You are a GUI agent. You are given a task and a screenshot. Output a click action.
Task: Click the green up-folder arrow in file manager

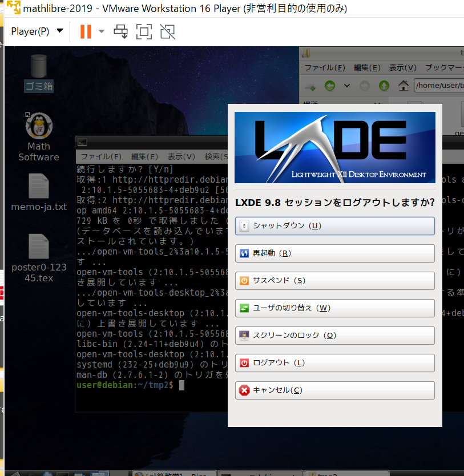tap(384, 86)
